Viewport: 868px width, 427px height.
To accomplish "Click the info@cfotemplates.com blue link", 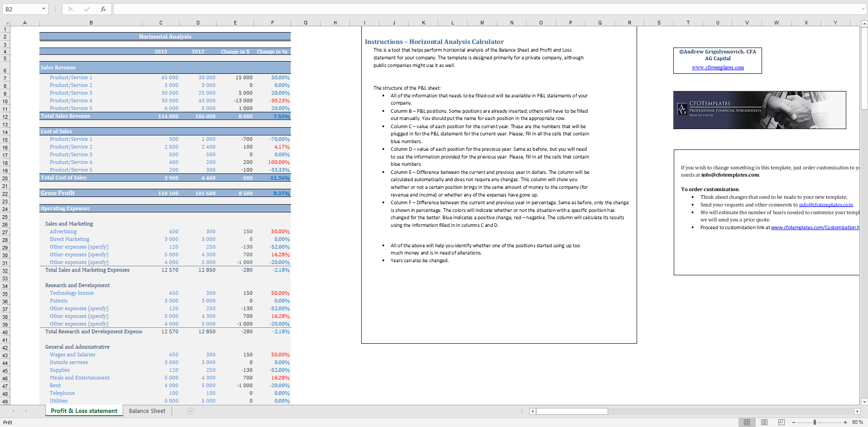I will pos(825,205).
